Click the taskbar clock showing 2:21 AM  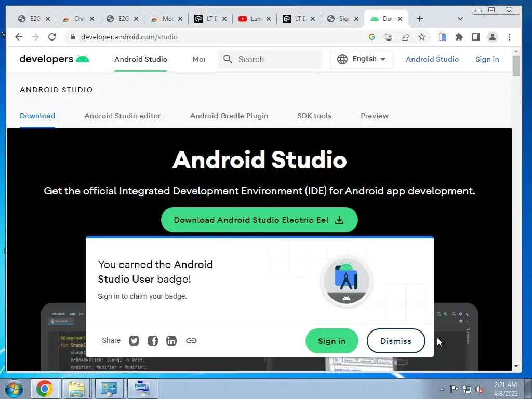pos(506,389)
